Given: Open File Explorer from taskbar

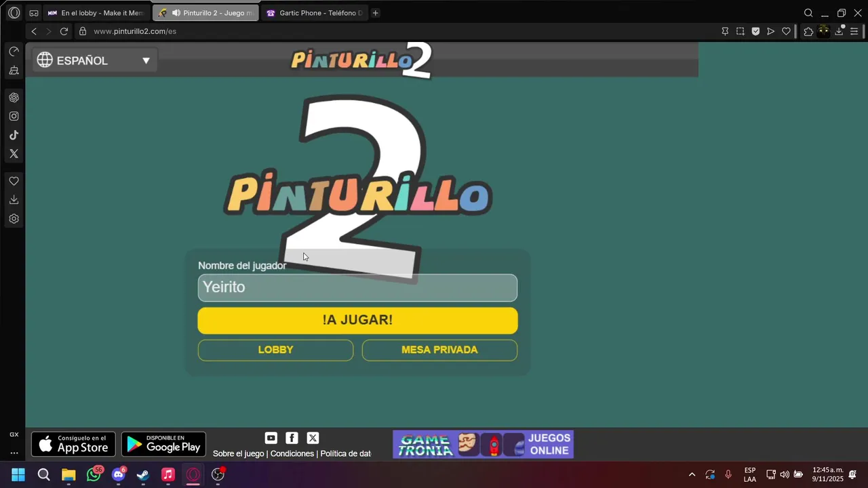Looking at the screenshot, I should coord(68,474).
